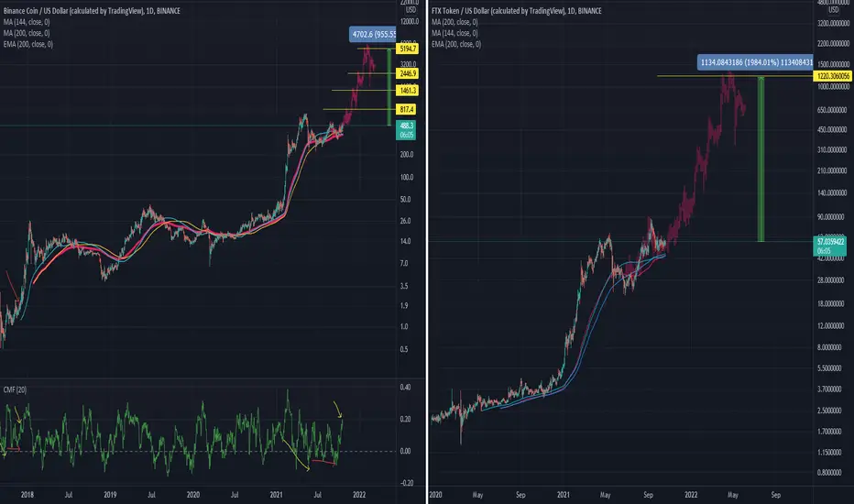This screenshot has height=504, width=854.
Task: Click 2019 on the Binance time axis
Action: (110, 495)
